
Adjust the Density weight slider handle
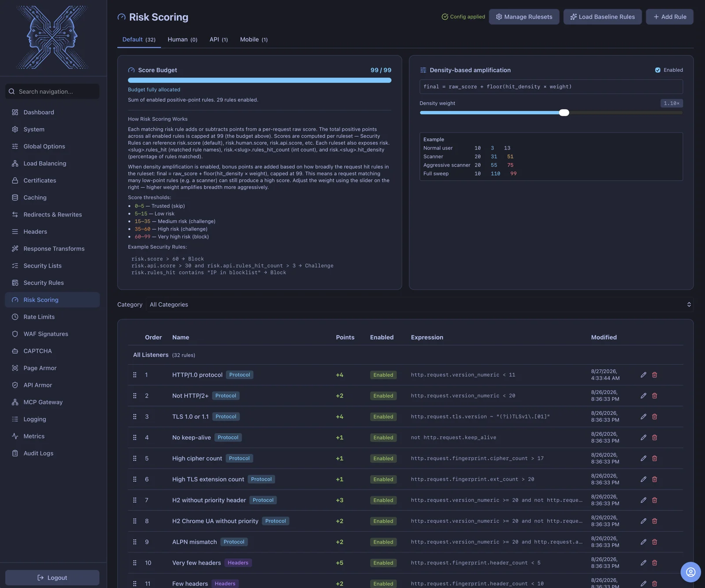coord(564,113)
